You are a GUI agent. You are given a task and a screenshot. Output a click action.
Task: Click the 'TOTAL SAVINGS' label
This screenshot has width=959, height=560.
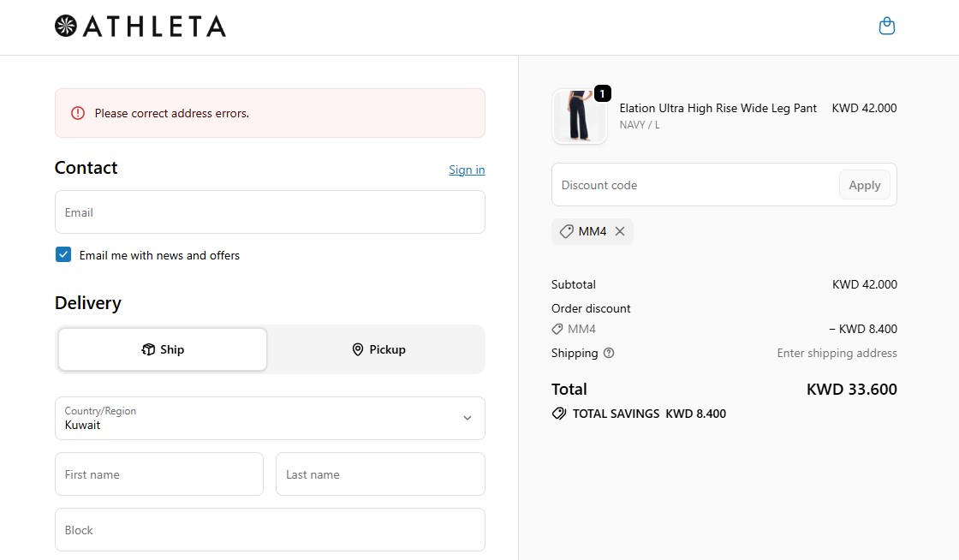(x=616, y=414)
